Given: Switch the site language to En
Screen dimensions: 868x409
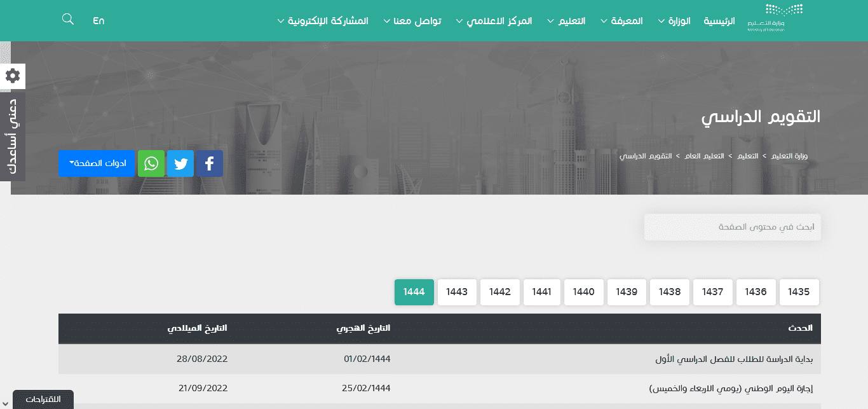Looking at the screenshot, I should tap(98, 21).
